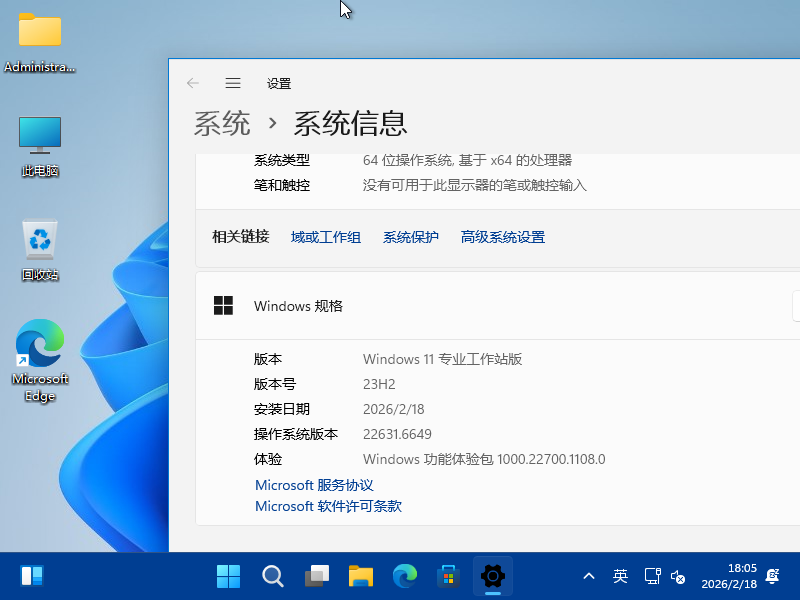
Task: Switch input language indicator 英
Action: [620, 576]
